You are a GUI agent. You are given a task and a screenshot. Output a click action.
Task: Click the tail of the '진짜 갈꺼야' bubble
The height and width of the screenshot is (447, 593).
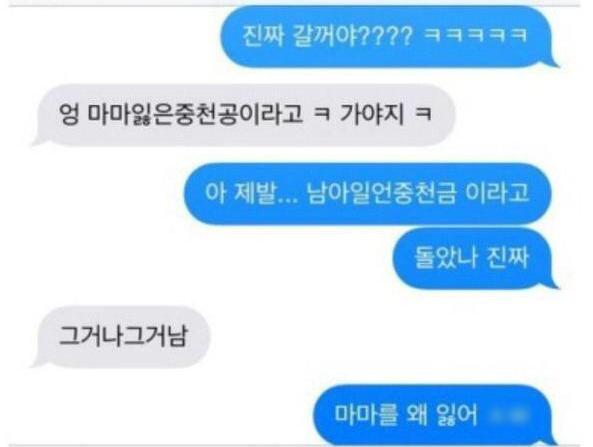click(553, 61)
